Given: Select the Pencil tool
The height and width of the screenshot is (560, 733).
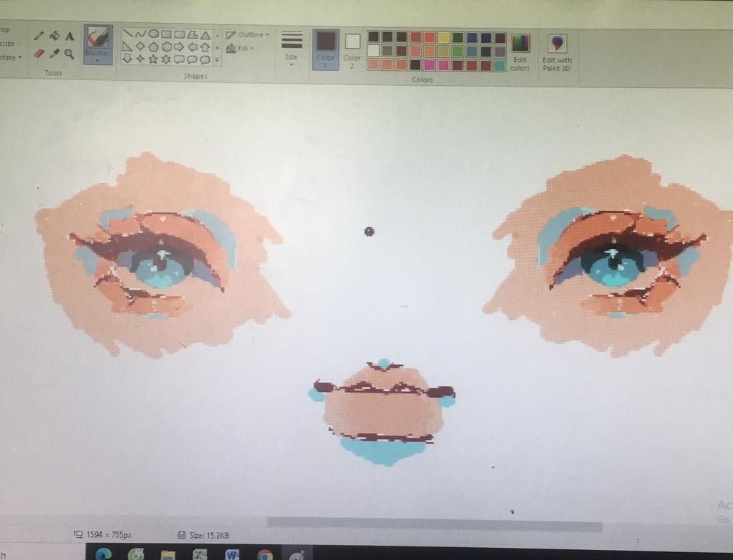Looking at the screenshot, I should click(39, 36).
